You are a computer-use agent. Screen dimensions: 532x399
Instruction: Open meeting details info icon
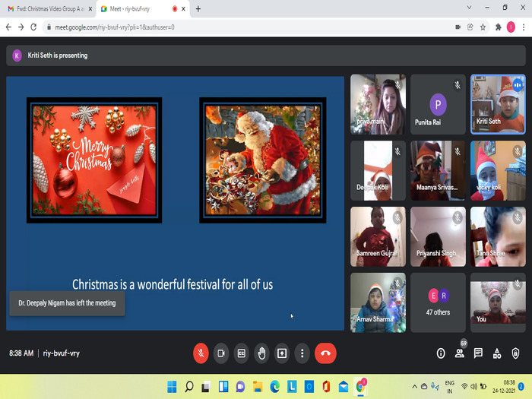point(440,353)
